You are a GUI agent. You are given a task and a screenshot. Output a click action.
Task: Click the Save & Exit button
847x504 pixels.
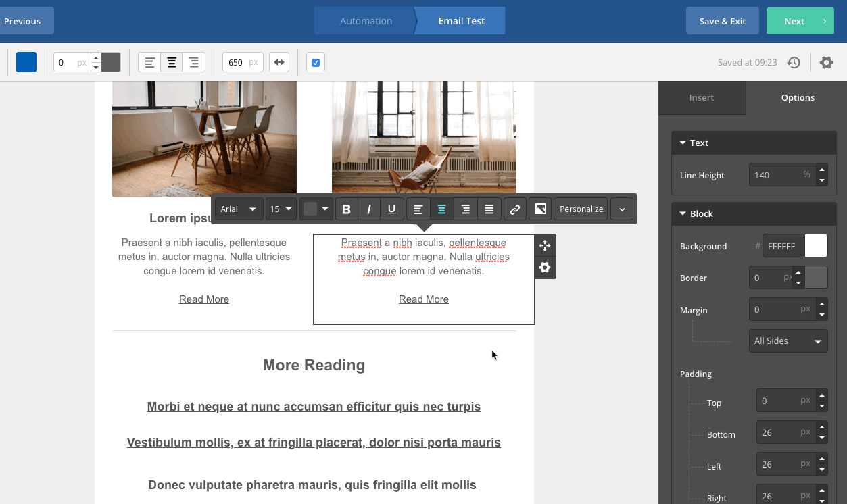click(723, 21)
